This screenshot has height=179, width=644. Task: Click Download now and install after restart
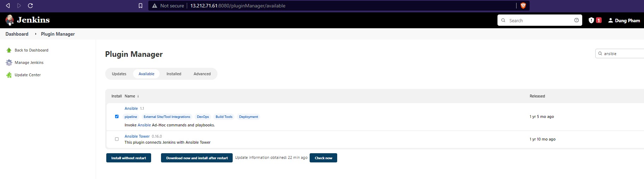pos(197,158)
